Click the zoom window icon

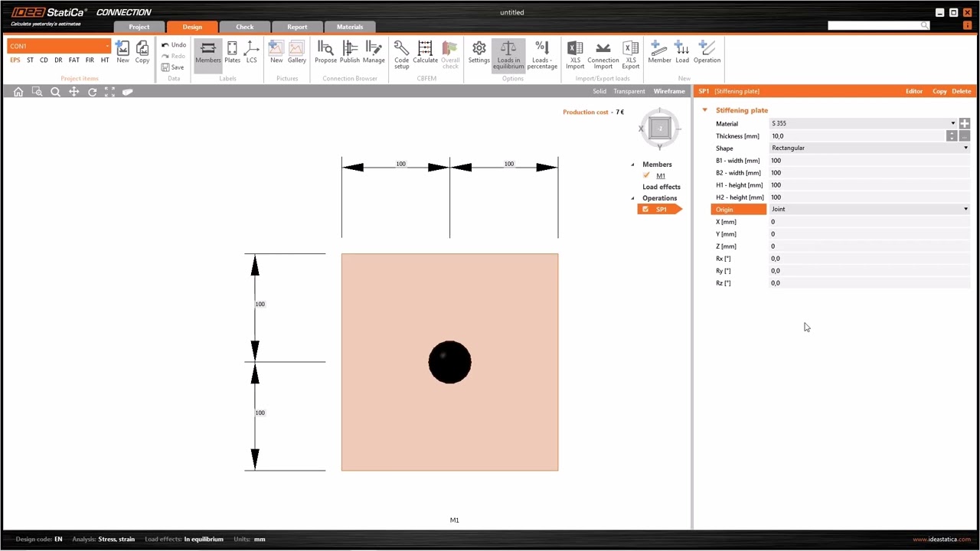(37, 92)
